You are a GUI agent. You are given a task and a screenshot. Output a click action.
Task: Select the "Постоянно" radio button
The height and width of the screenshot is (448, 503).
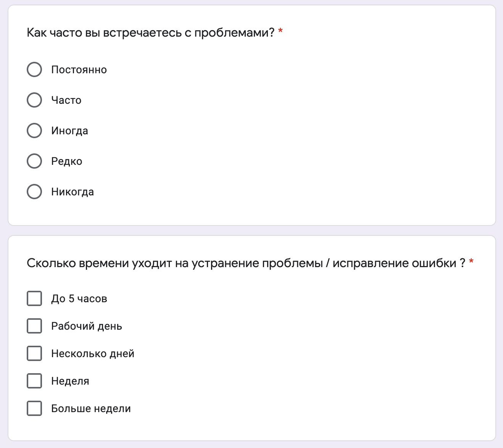point(34,69)
